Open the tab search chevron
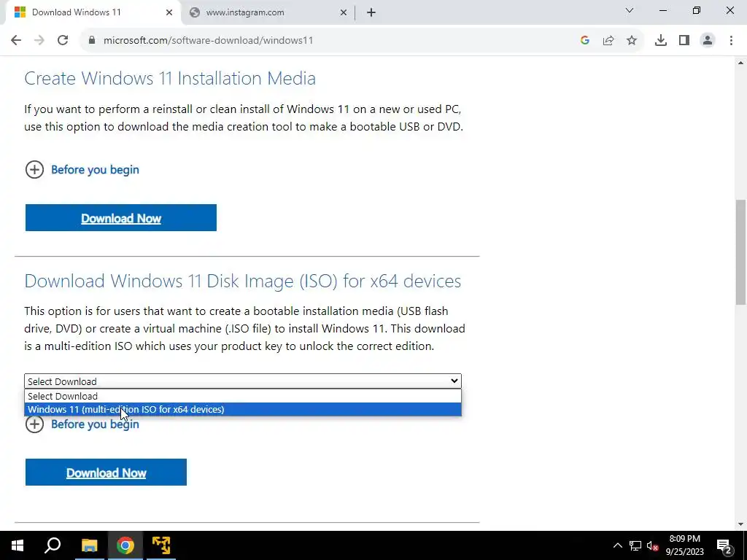The width and height of the screenshot is (747, 560). click(x=630, y=10)
